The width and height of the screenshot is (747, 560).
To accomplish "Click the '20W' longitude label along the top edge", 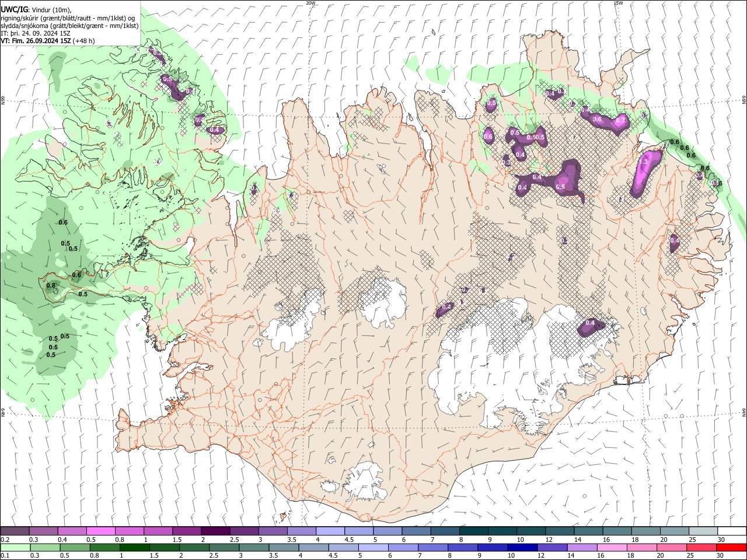I will (310, 3).
